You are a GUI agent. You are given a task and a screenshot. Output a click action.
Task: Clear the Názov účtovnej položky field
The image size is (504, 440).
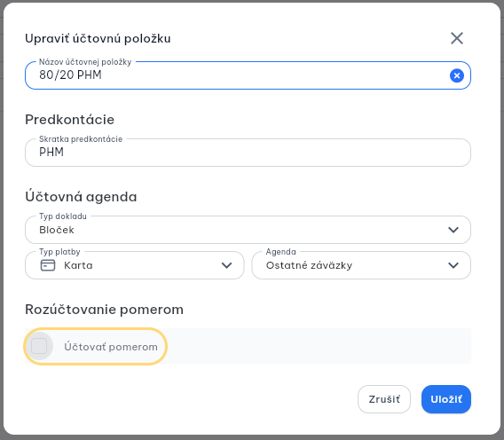click(457, 75)
